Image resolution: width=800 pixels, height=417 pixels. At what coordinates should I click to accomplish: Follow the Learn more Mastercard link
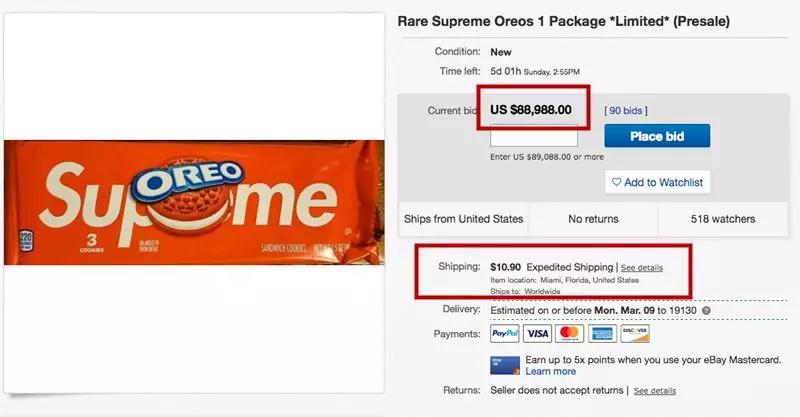551,372
